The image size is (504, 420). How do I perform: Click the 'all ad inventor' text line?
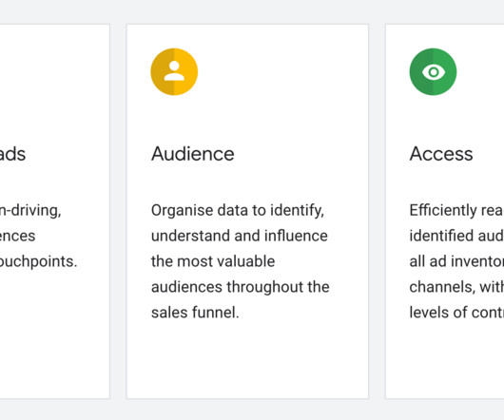(456, 261)
